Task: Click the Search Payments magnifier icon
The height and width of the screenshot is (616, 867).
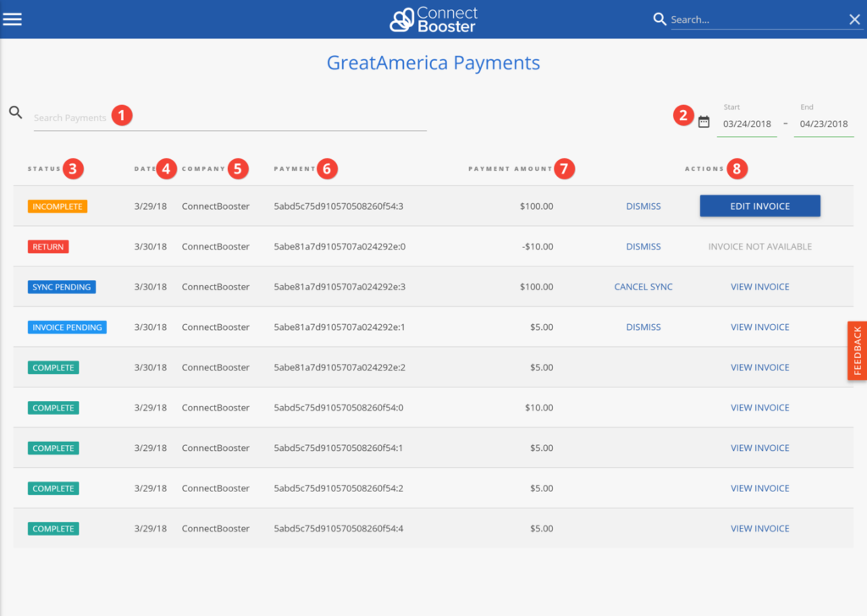Action: tap(15, 112)
